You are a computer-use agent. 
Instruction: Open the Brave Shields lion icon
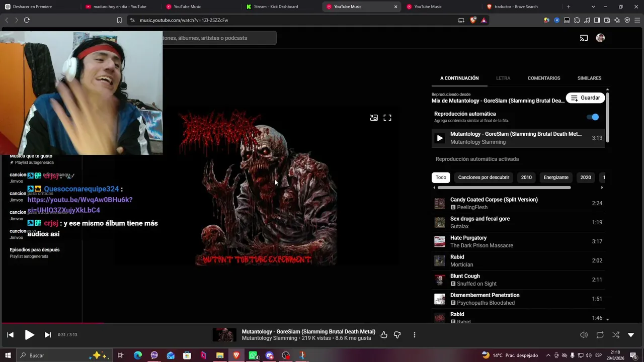[473, 20]
